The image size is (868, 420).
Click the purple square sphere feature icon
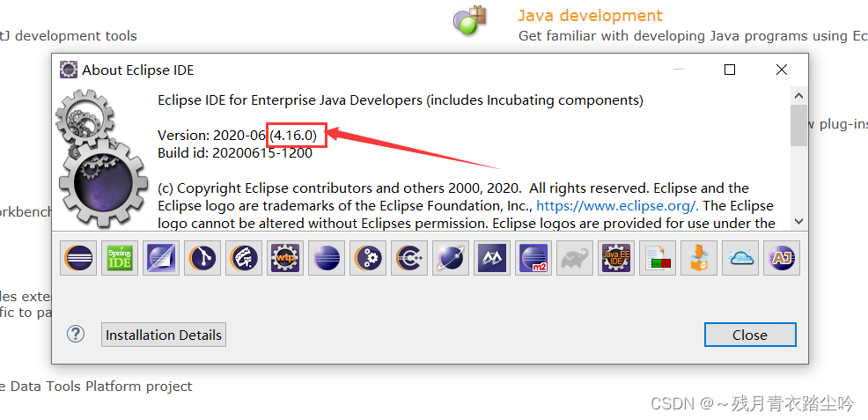pyautogui.click(x=161, y=258)
